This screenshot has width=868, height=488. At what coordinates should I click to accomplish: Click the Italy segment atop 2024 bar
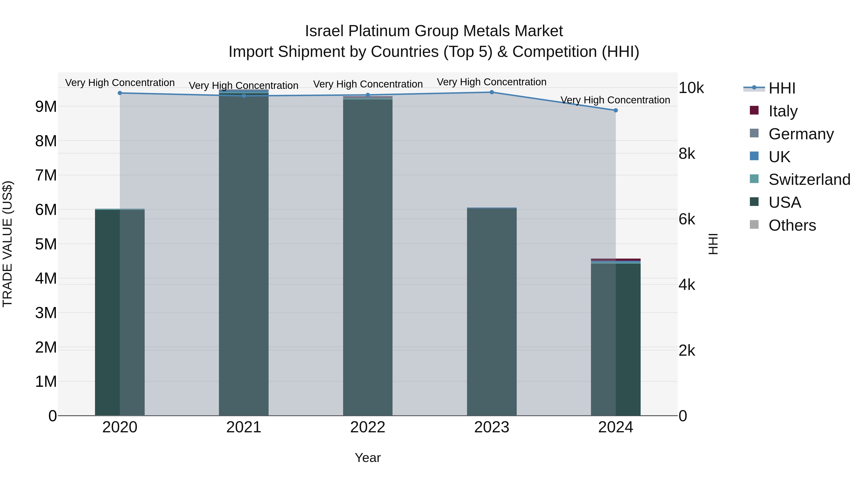tap(616, 260)
